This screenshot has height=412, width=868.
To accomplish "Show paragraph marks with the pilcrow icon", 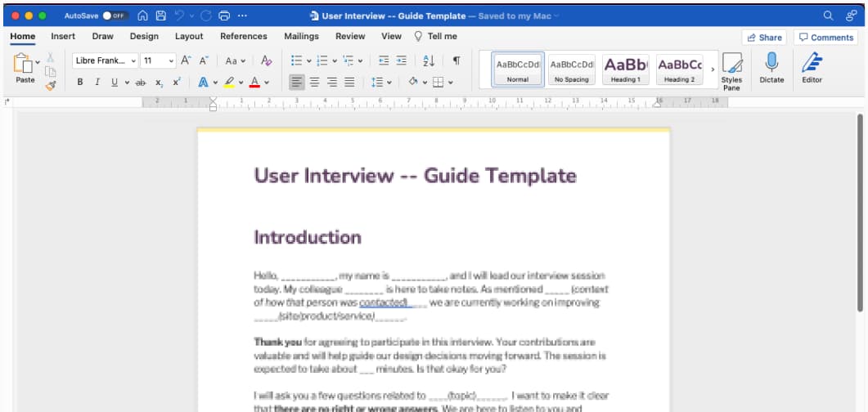I will click(x=456, y=60).
